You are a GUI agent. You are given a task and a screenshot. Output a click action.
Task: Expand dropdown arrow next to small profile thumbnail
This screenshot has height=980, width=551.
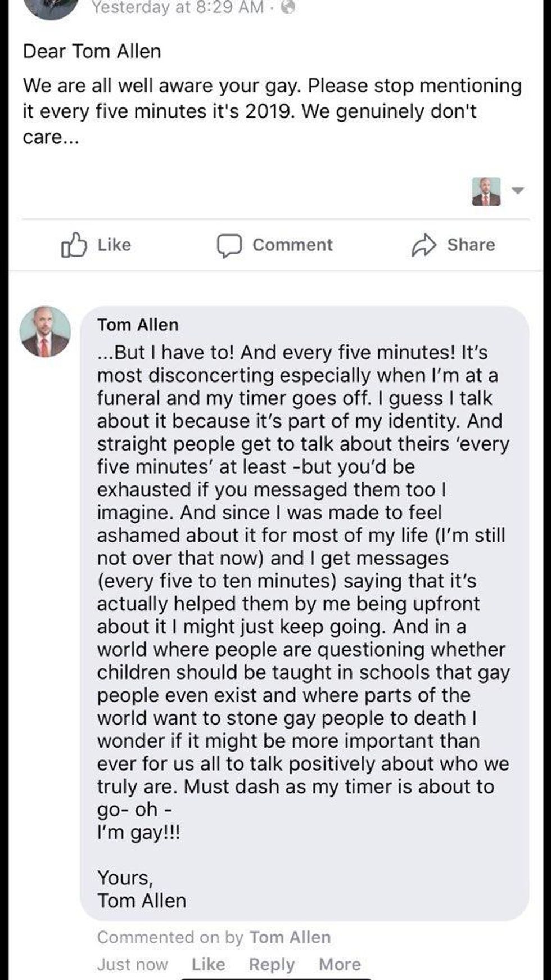(518, 190)
